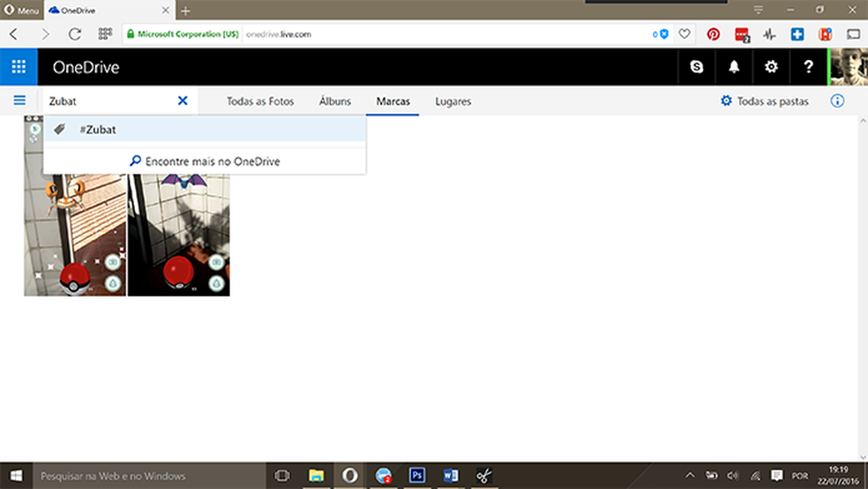Open the Opera Menu button
868x489 pixels.
[x=21, y=11]
